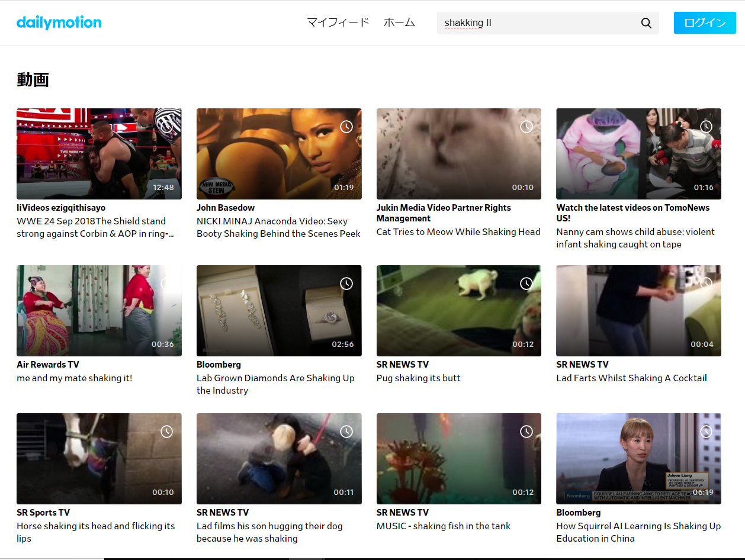745x560 pixels.
Task: Open the Lad Farts cocktail video thumbnail
Action: (638, 311)
